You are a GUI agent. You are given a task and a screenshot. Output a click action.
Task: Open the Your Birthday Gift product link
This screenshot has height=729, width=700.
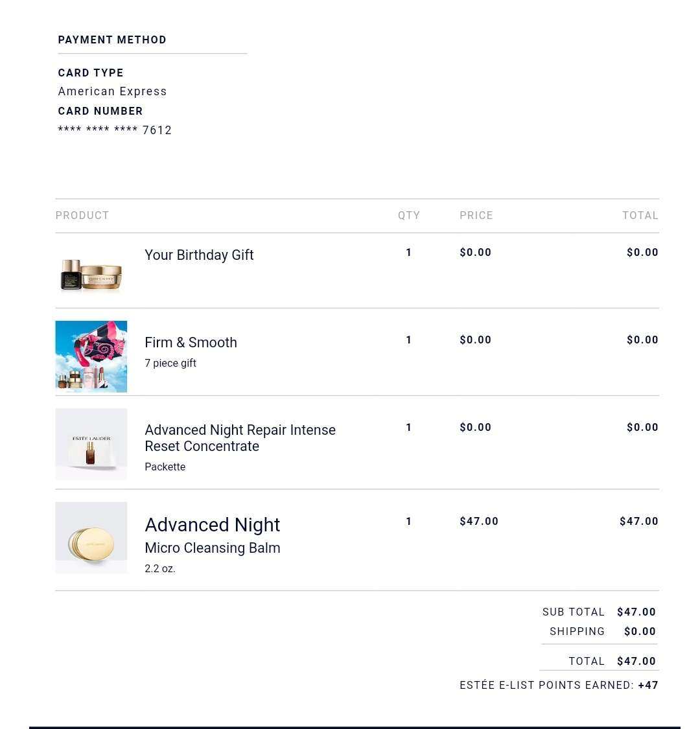(x=199, y=255)
